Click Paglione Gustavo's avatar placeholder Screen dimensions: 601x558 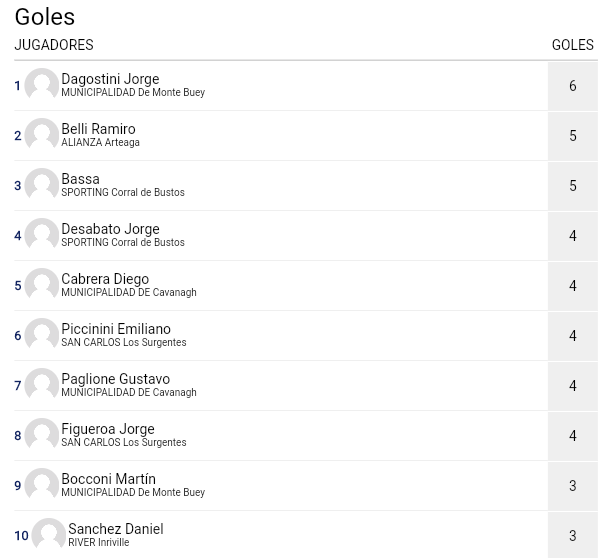click(x=41, y=386)
